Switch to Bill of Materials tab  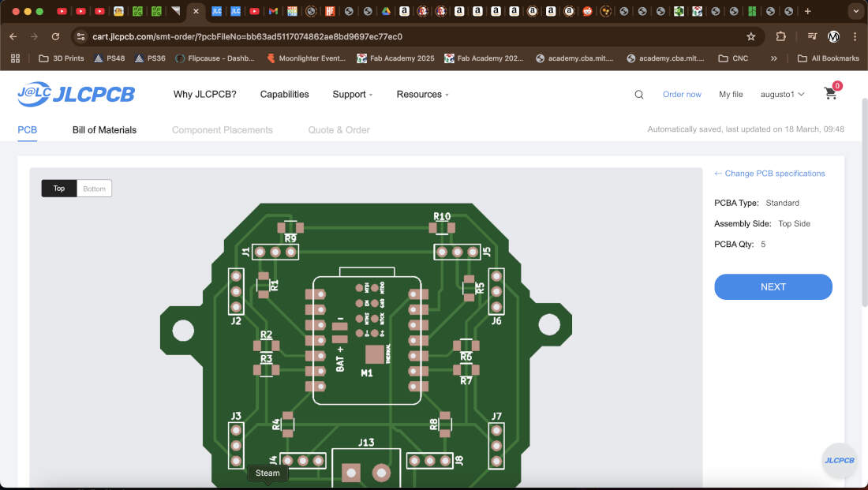(x=104, y=129)
